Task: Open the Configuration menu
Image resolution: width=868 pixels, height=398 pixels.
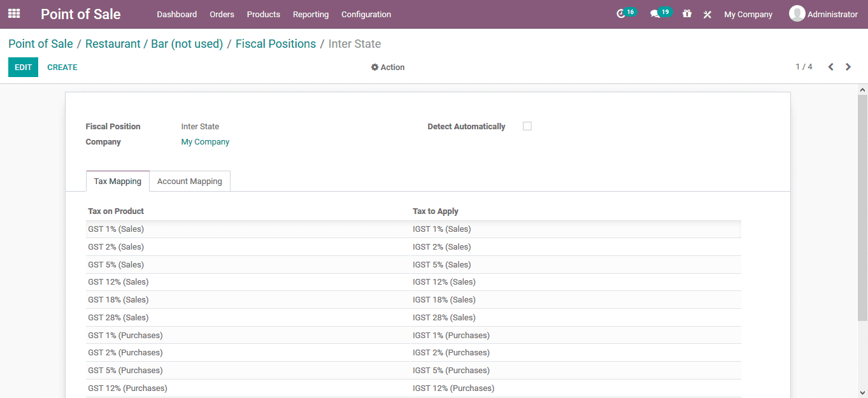Action: point(366,14)
